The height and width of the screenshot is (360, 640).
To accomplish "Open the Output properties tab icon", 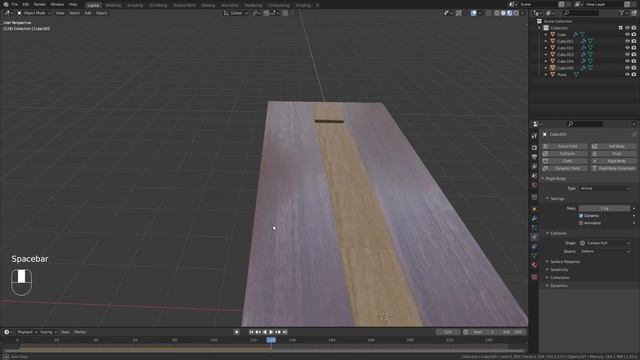I will pos(534,157).
